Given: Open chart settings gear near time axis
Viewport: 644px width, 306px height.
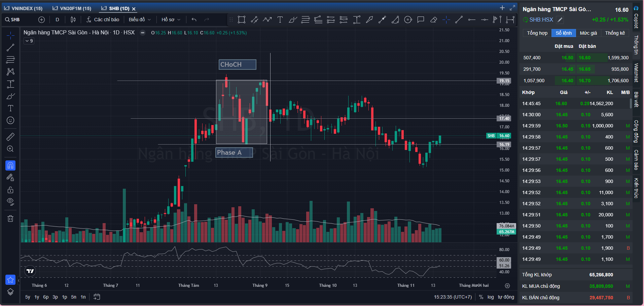Looking at the screenshot, I should click(x=507, y=286).
